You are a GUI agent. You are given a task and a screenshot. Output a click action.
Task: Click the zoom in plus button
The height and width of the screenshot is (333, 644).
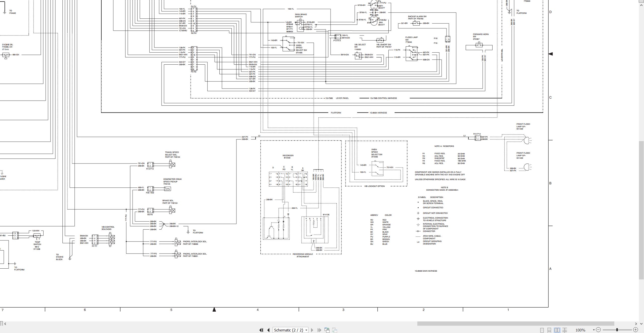[x=635, y=330]
